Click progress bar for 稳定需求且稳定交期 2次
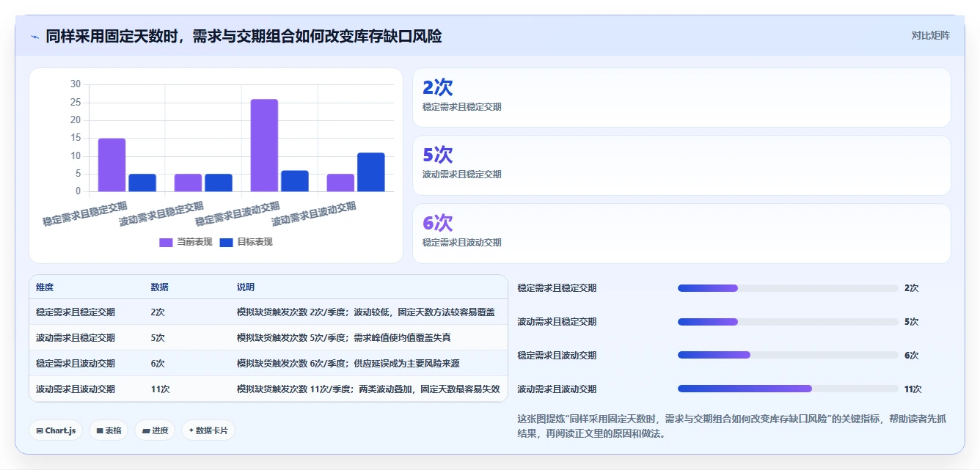 (x=788, y=288)
